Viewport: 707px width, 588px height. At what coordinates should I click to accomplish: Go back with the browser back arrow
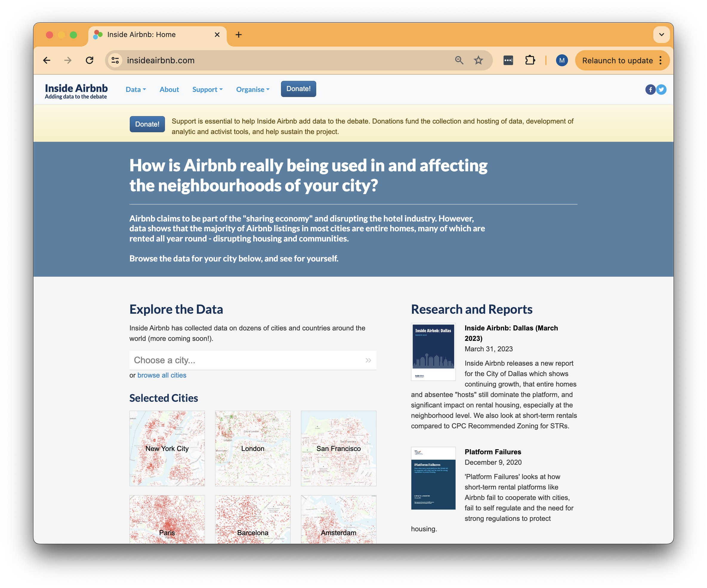tap(47, 60)
